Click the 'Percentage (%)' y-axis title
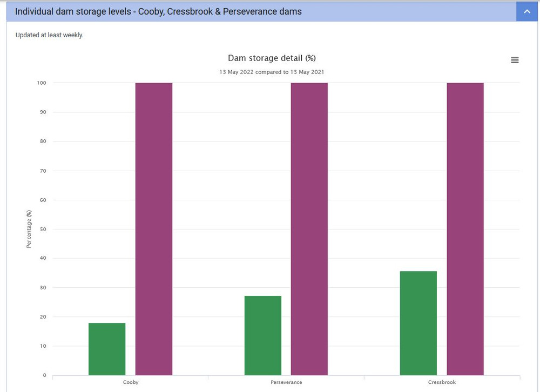This screenshot has height=392, width=540. (29, 229)
